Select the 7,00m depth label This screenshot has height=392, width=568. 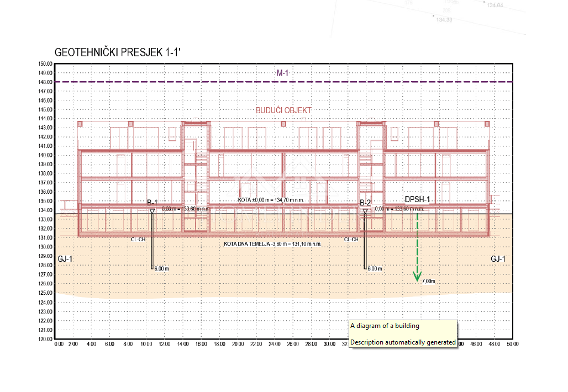click(429, 281)
